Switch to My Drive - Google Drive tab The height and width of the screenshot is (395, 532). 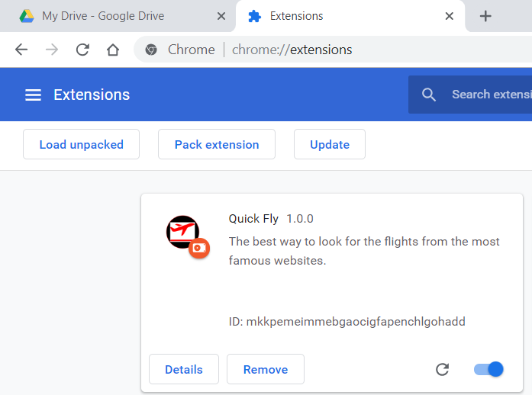coord(118,16)
